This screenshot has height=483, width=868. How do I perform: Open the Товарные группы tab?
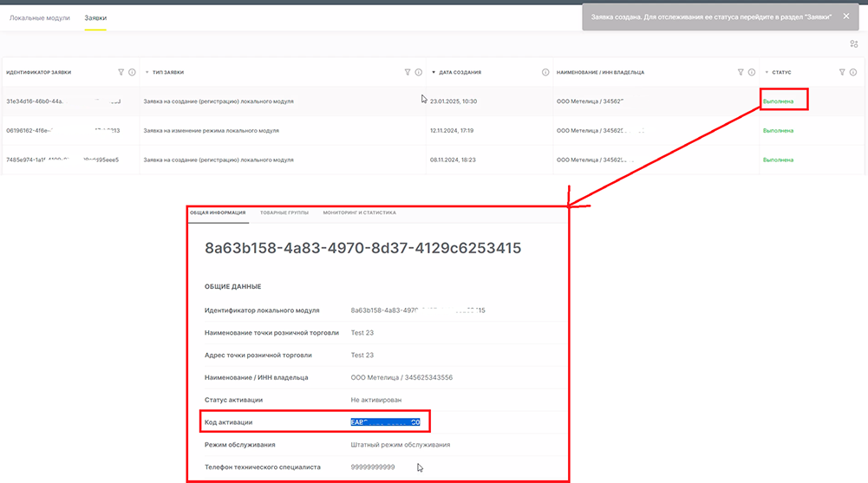click(284, 212)
